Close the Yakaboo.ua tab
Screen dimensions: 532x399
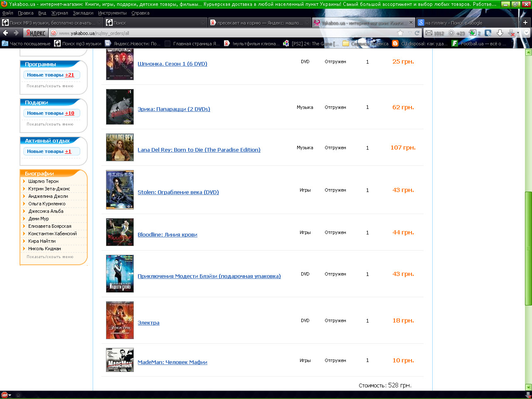tap(411, 22)
